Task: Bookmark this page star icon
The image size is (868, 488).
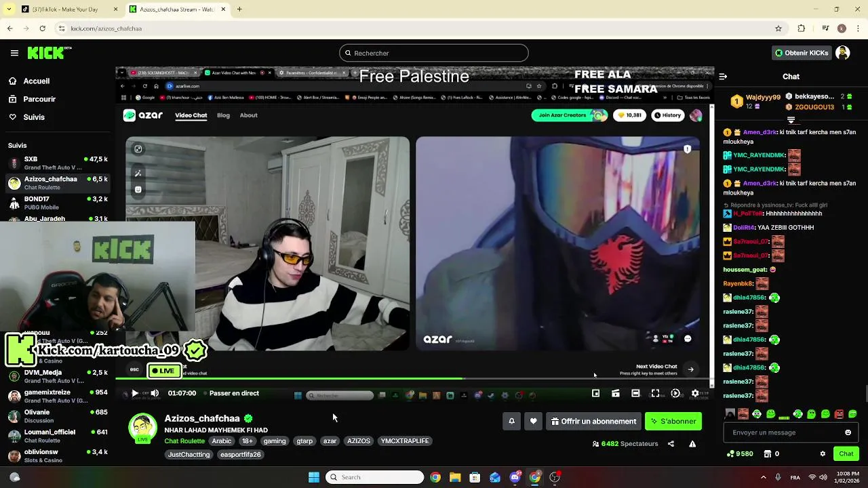Action: [778, 28]
